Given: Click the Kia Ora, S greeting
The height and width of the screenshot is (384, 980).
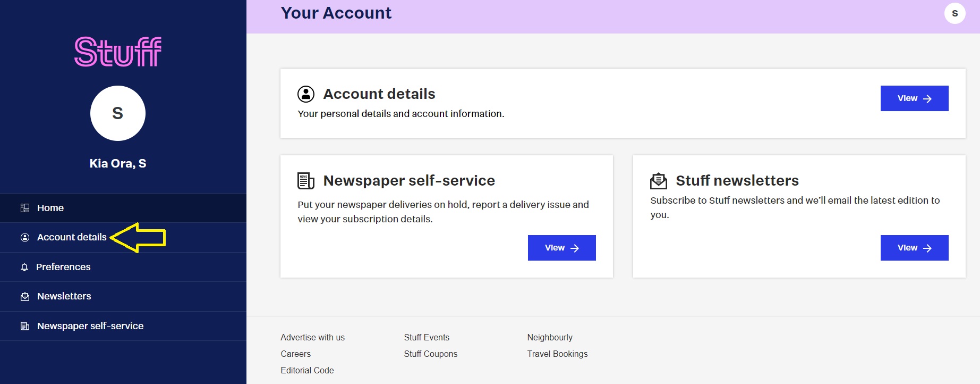Looking at the screenshot, I should pos(118,163).
